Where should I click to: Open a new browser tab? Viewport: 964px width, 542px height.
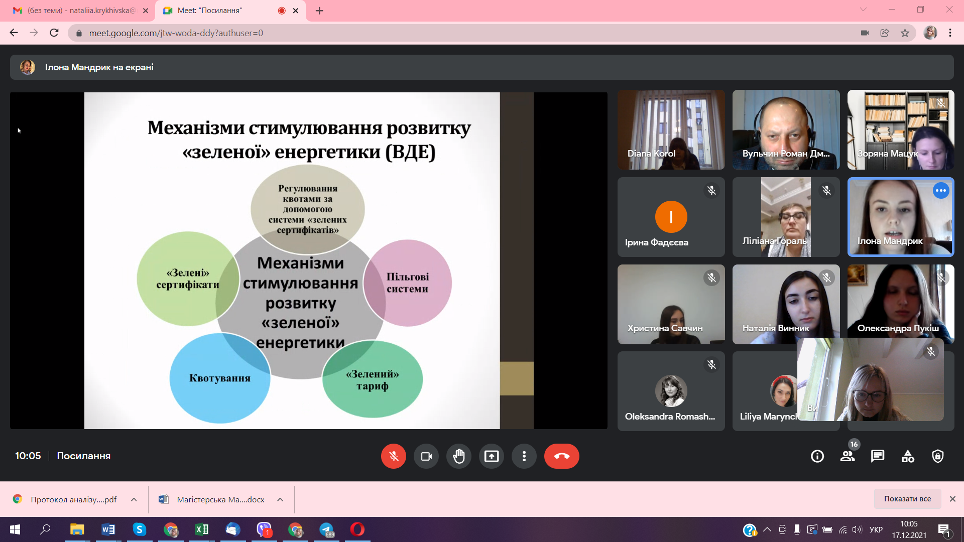pyautogui.click(x=320, y=10)
